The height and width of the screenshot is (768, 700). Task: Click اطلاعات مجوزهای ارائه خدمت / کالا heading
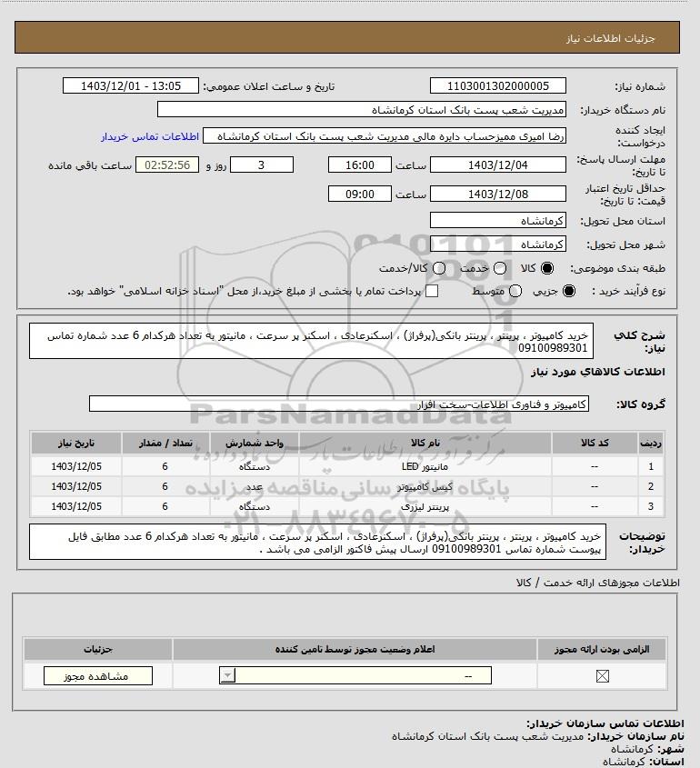pos(597,583)
